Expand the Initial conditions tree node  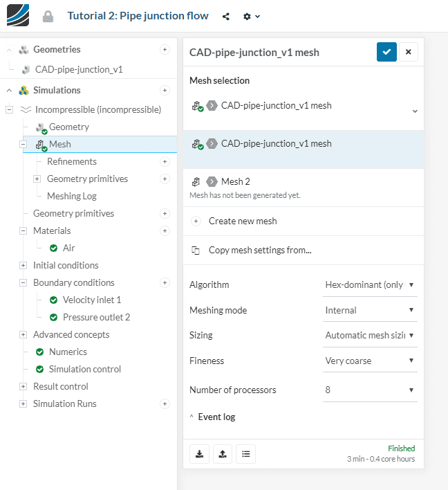click(24, 265)
